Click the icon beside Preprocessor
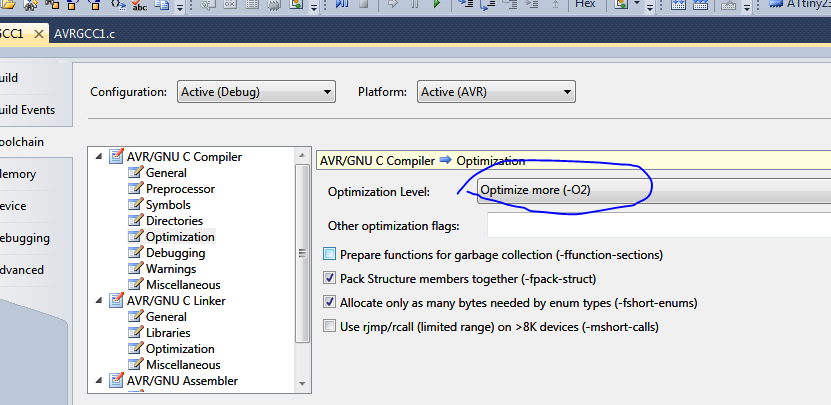Viewport: 831px width, 405px height. [136, 189]
